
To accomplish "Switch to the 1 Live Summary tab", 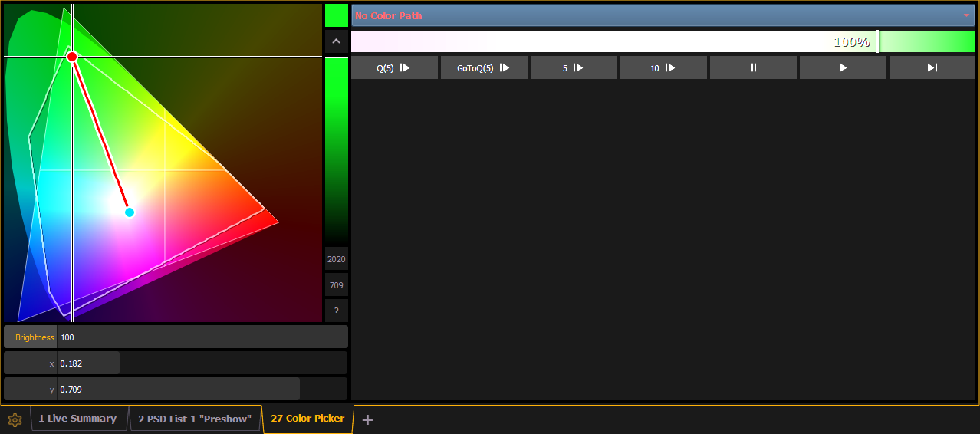I will click(x=77, y=419).
